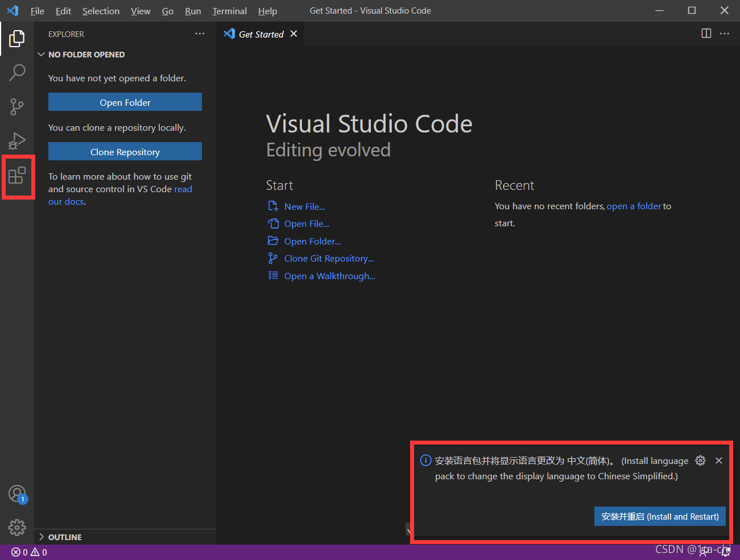Open the Accounts icon with badge
The height and width of the screenshot is (560, 740).
(17, 494)
